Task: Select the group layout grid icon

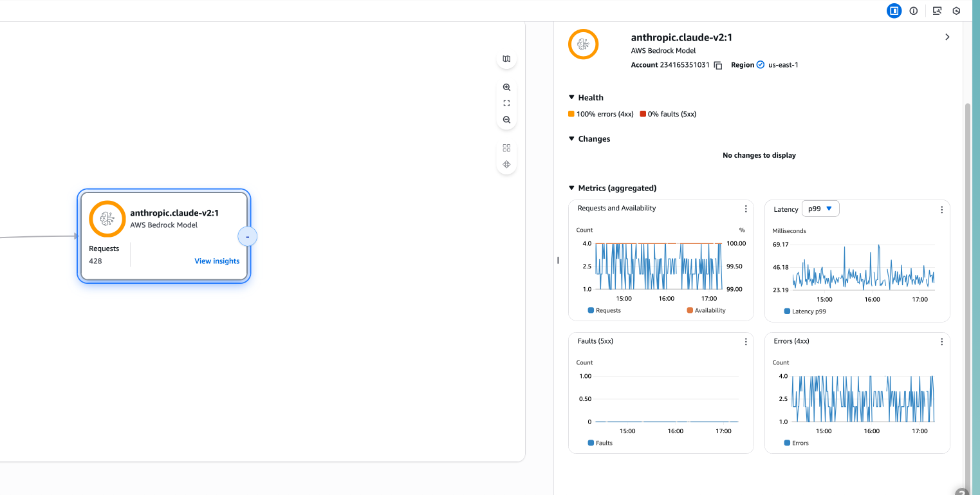Action: 506,147
